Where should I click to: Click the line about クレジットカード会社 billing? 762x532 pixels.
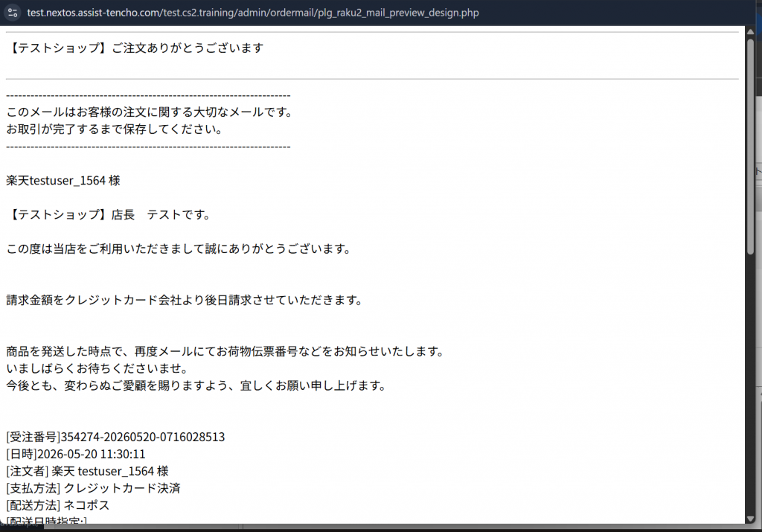click(x=185, y=301)
